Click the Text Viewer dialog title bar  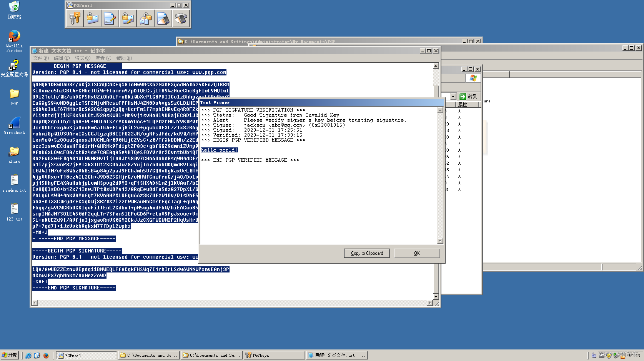pyautogui.click(x=322, y=102)
